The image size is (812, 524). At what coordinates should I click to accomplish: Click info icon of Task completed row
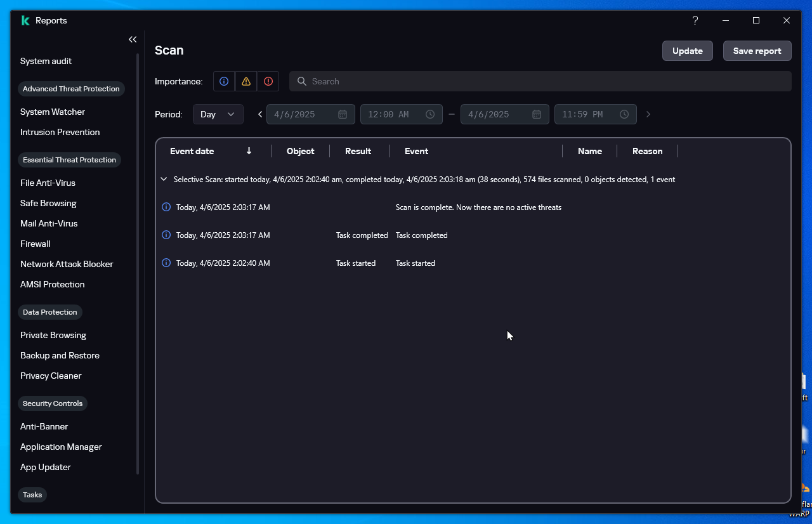(166, 235)
